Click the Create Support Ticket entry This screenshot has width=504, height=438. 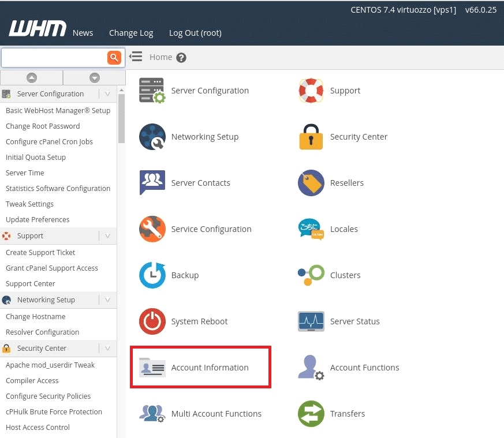click(x=40, y=252)
